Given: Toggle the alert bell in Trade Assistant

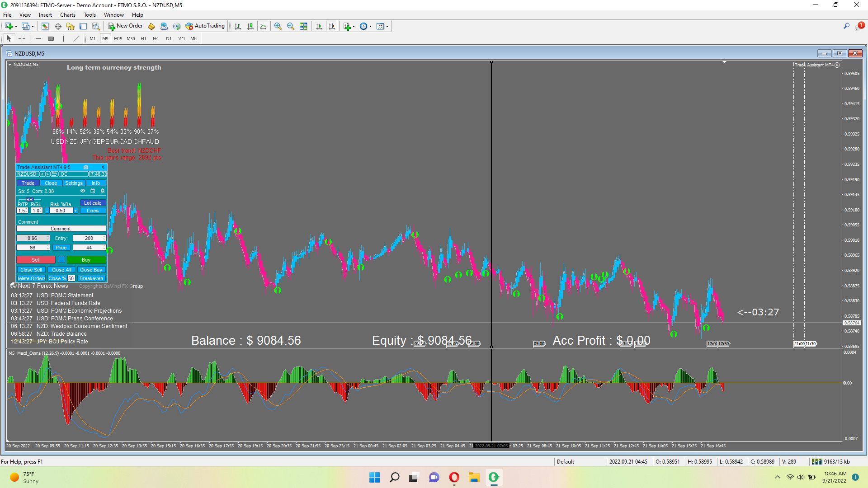Looking at the screenshot, I should pos(103,191).
